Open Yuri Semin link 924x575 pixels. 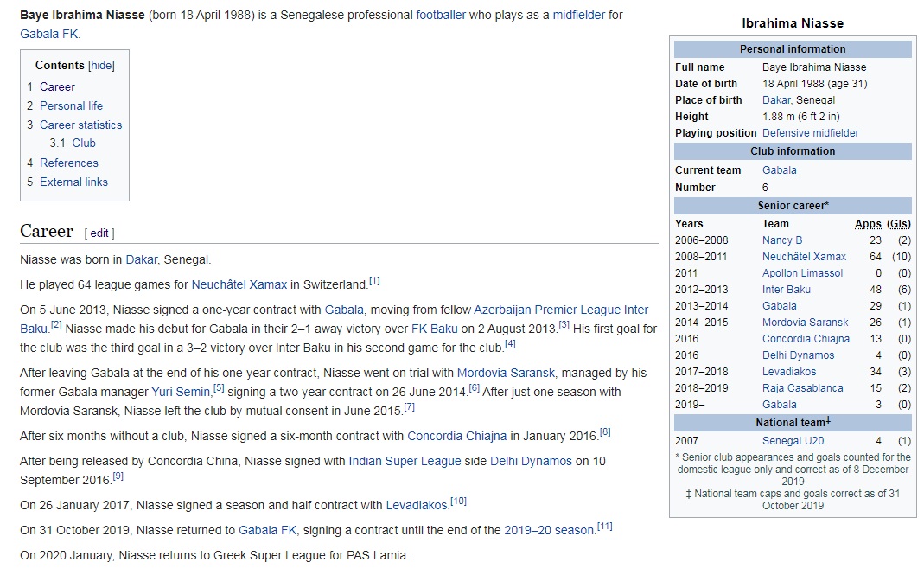coord(181,392)
